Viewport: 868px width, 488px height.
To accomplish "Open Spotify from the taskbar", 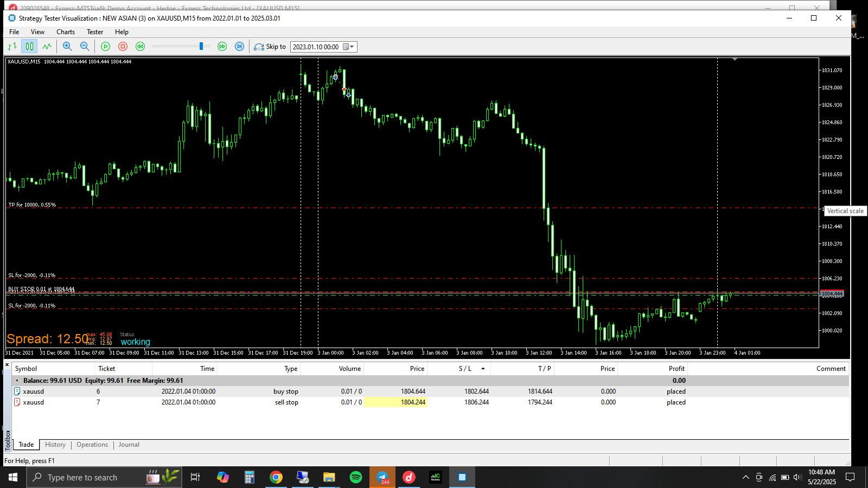I will tap(356, 477).
